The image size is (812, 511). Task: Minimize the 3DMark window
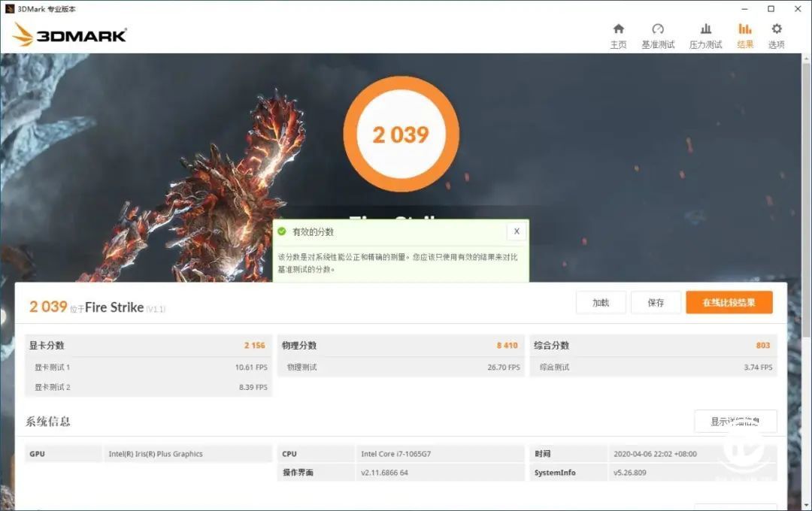pos(744,9)
